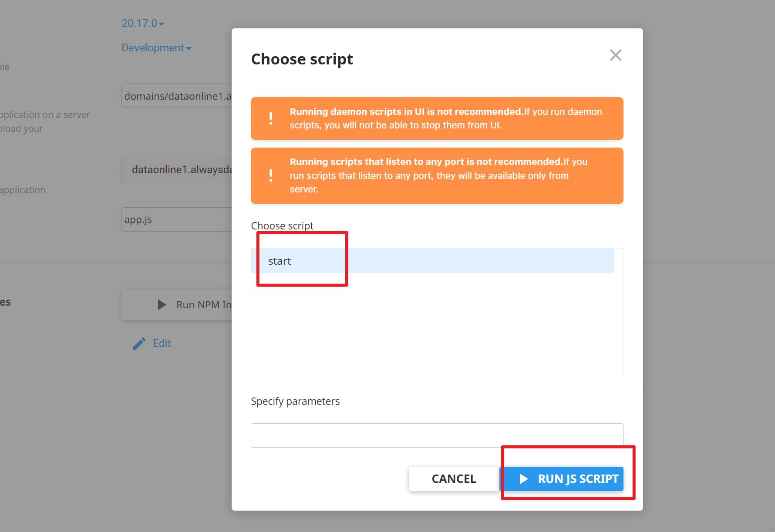Viewport: 775px width, 532px height.
Task: Select the start script in the list
Action: click(x=280, y=261)
